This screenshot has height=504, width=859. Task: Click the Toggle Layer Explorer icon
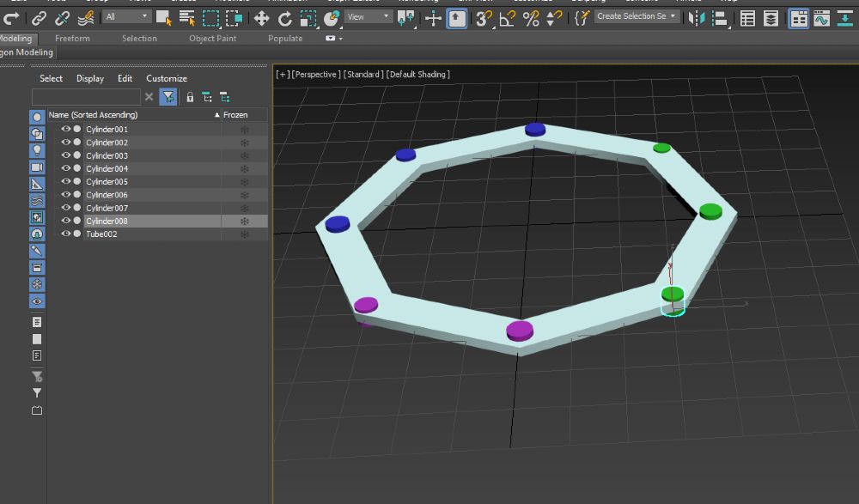(x=771, y=19)
